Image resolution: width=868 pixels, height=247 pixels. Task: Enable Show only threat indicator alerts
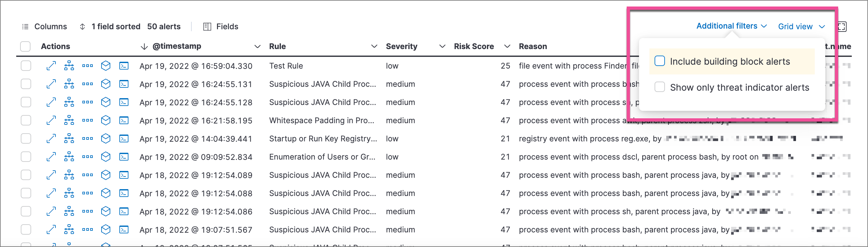[659, 87]
